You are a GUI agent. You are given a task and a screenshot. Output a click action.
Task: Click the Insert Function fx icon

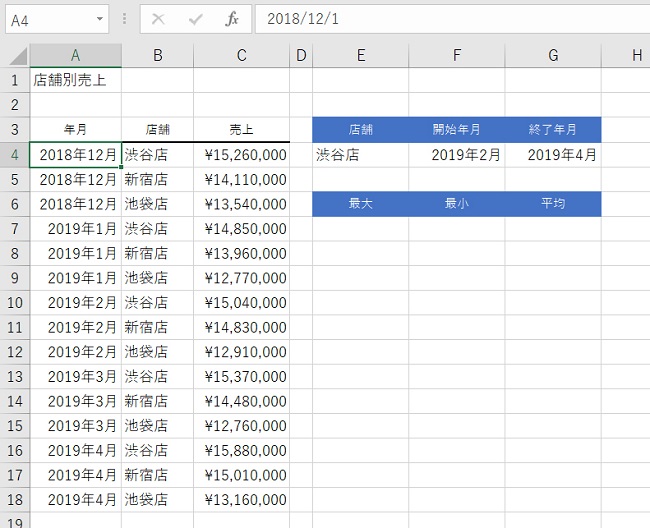click(x=232, y=19)
